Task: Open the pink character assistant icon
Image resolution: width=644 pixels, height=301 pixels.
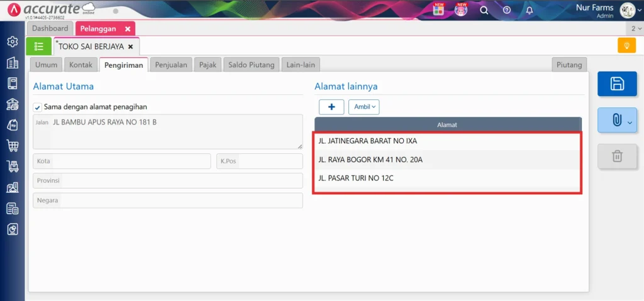Action: (x=461, y=10)
